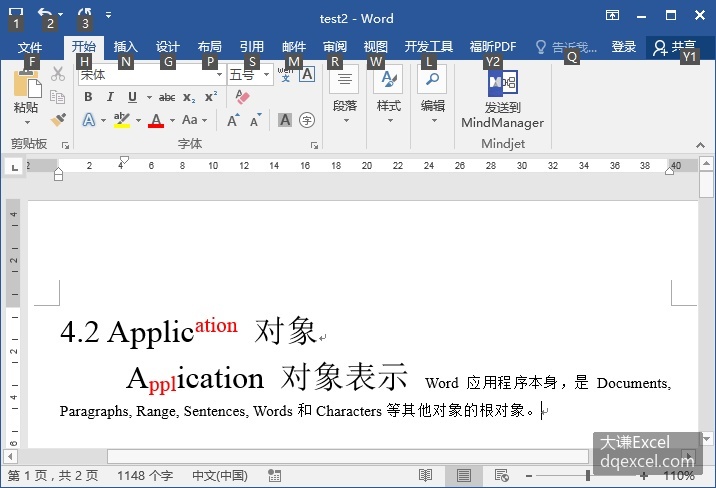Toggle Bold formatting
This screenshot has width=716, height=488.
pyautogui.click(x=88, y=97)
